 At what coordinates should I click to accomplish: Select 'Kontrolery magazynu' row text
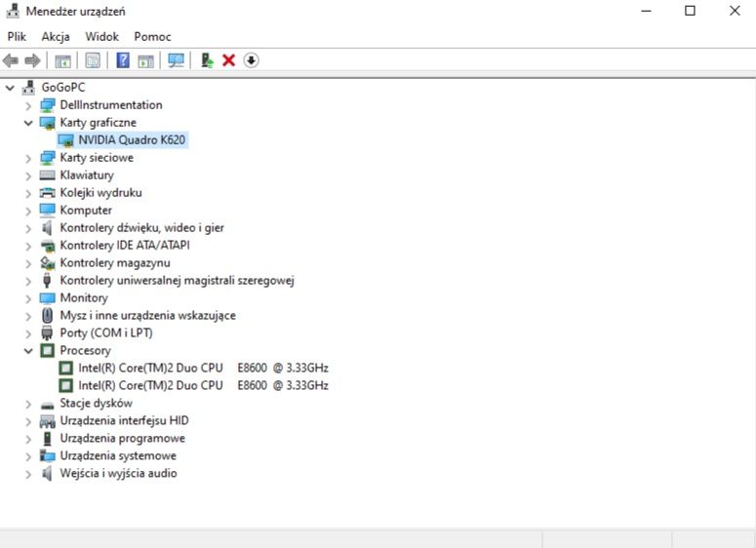[x=115, y=263]
